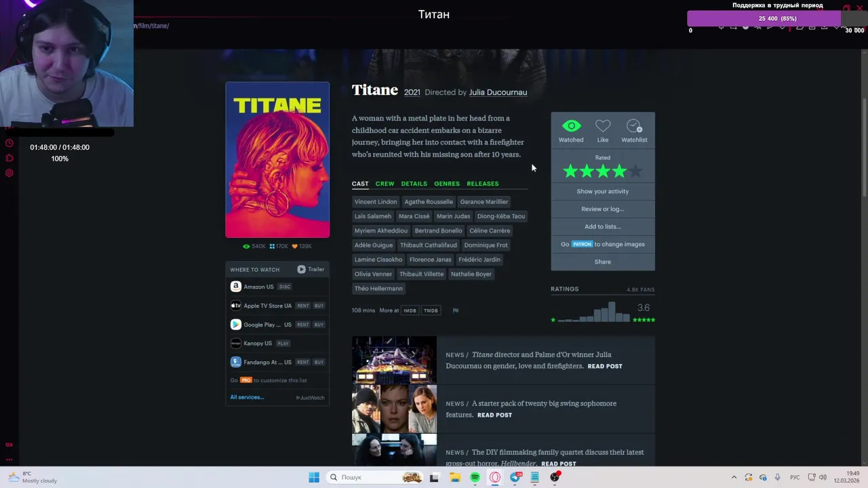
Task: Click the ratings histogram bars
Action: [594, 312]
